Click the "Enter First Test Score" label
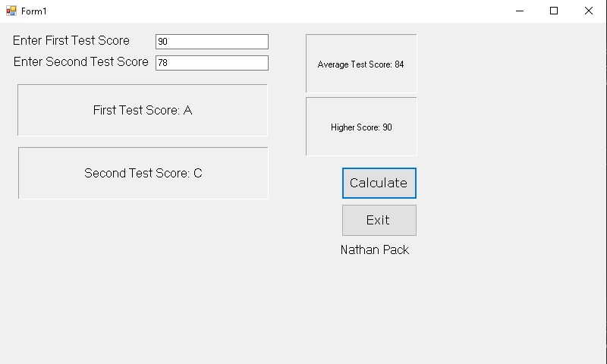This screenshot has height=364, width=607. coord(71,41)
